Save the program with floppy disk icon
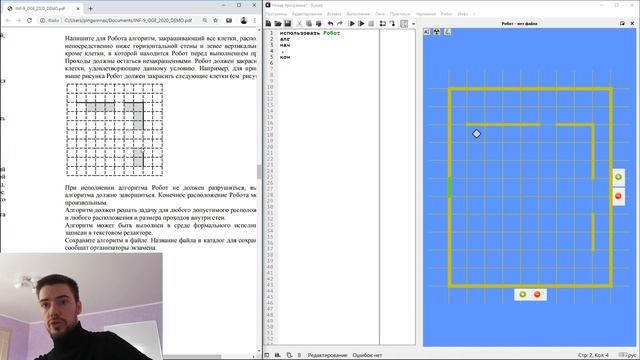Viewport: 640px width, 360px height. point(288,24)
